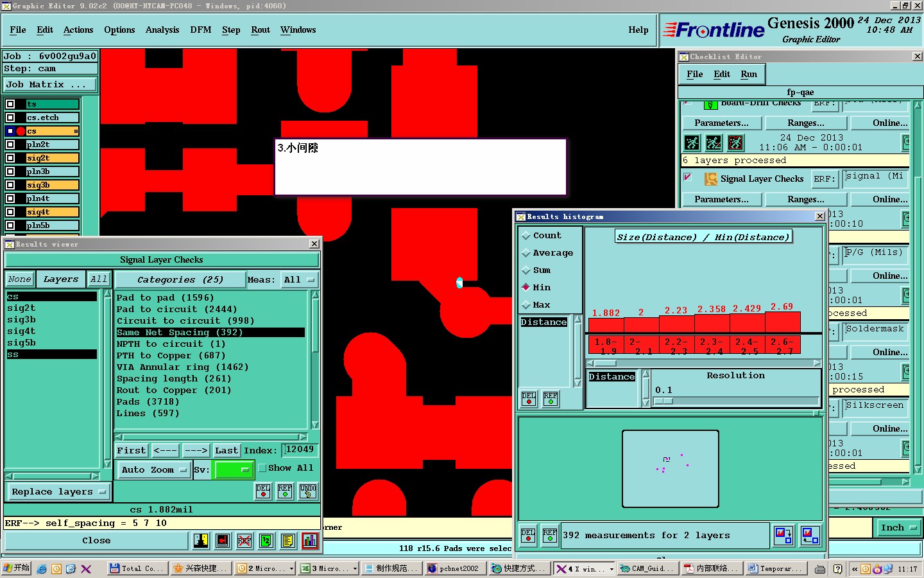Click DEL icon under Distance list in histogram
The height and width of the screenshot is (578, 924).
(x=529, y=399)
